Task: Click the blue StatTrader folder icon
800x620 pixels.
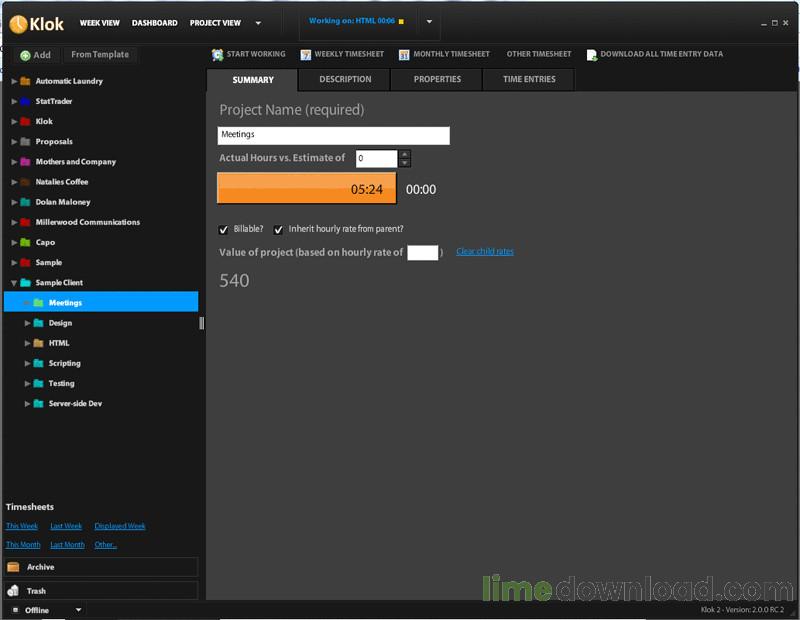Action: click(x=25, y=101)
